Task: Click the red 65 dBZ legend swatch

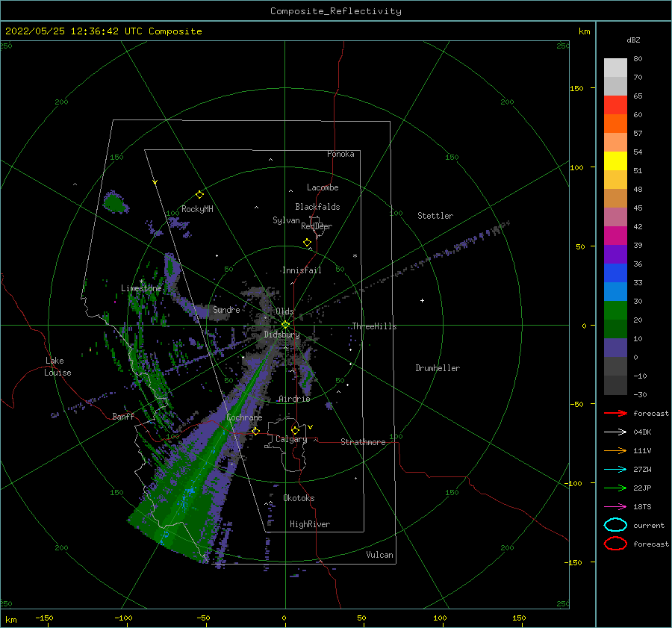Action: coord(615,105)
